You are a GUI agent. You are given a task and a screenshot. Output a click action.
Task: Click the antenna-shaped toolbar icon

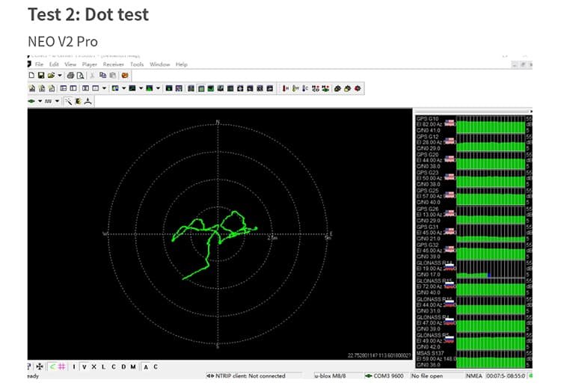click(88, 102)
